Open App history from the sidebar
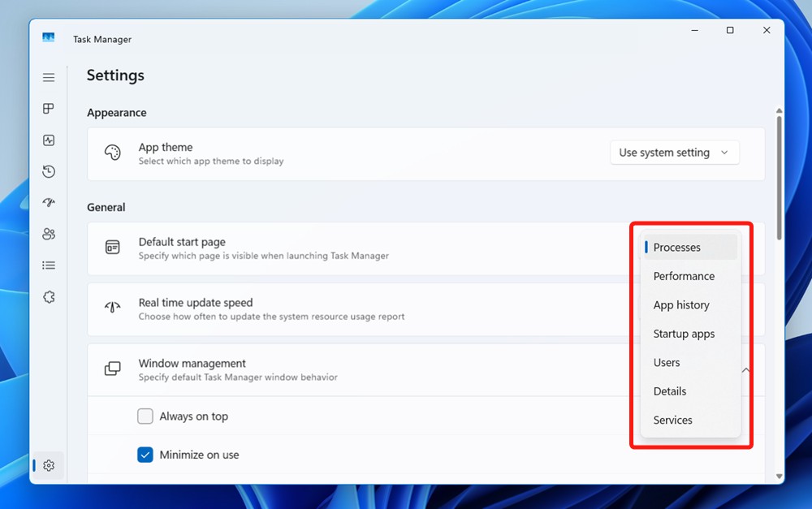 [49, 171]
